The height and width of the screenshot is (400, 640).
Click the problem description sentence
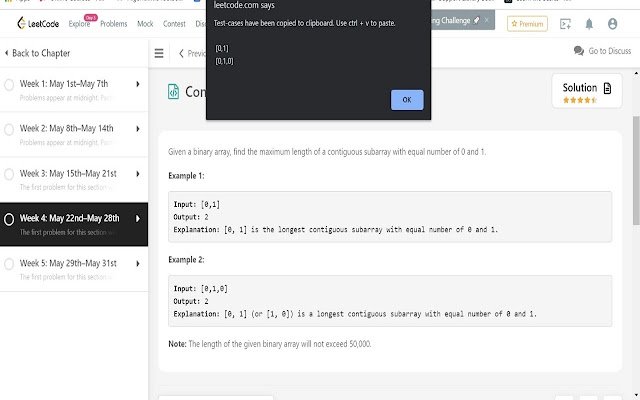pyautogui.click(x=327, y=152)
